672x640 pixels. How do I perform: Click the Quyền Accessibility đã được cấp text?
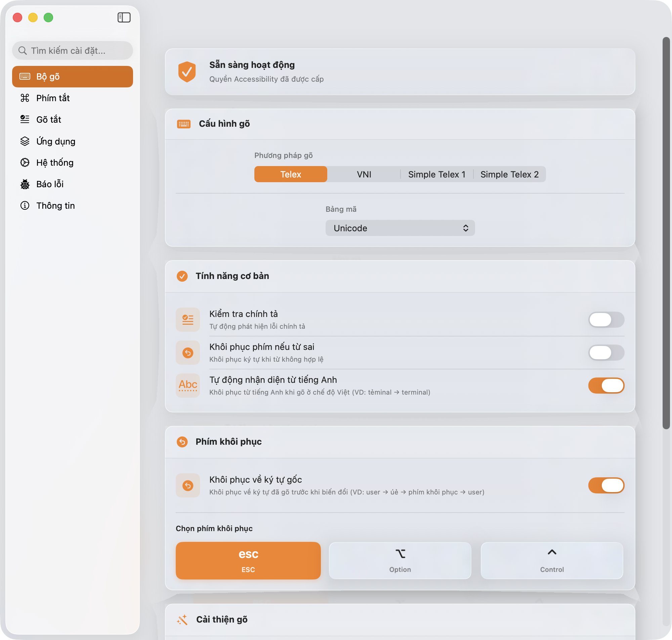click(x=266, y=79)
